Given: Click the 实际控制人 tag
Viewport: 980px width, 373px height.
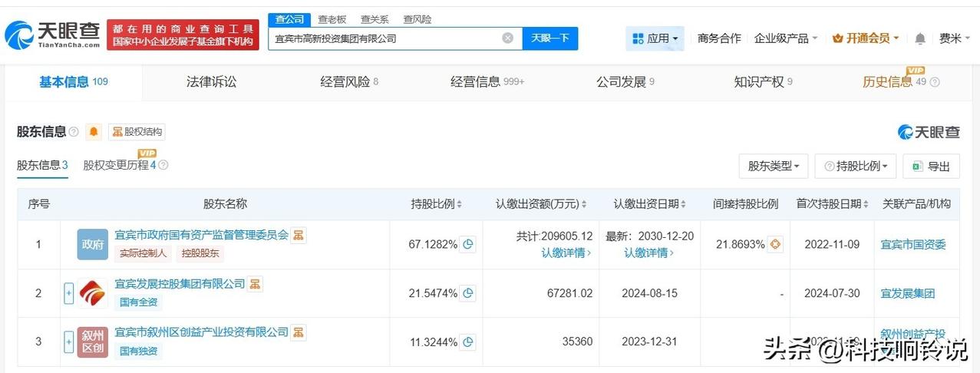Looking at the screenshot, I should (x=144, y=253).
